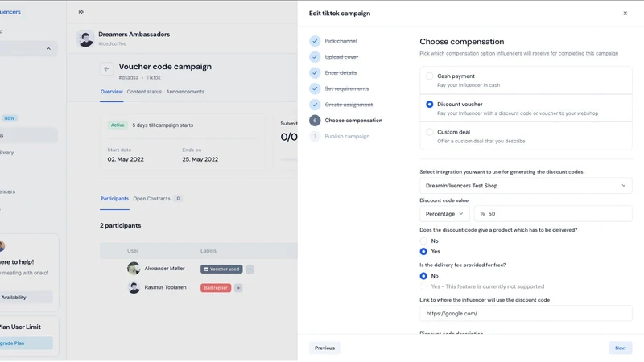Select No for product delivery question
This screenshot has height=362, width=644.
(423, 241)
